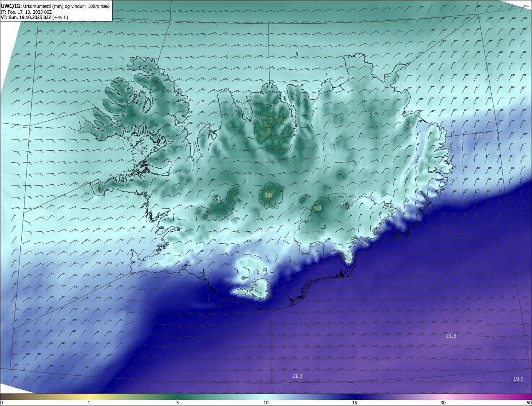Viewport: 532px width, 406px height.
Task: Select the 21.3 value south of Iceland
Action: point(297,376)
